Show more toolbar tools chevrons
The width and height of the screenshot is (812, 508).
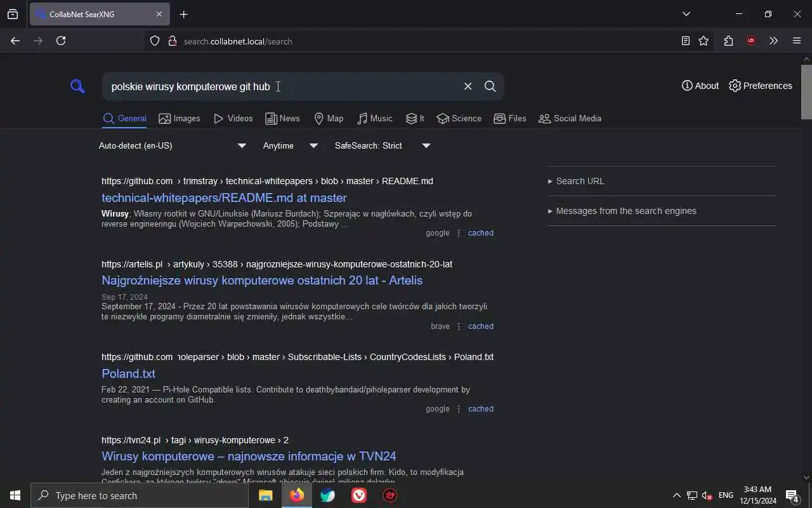click(x=773, y=41)
